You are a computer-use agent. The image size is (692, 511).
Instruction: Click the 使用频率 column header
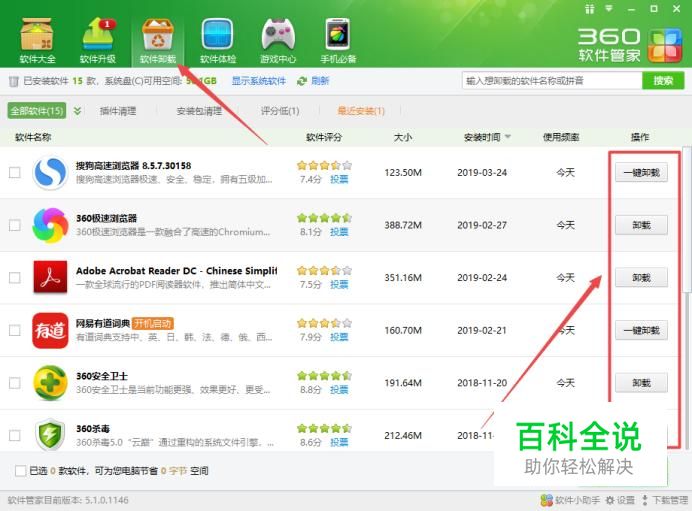point(561,137)
